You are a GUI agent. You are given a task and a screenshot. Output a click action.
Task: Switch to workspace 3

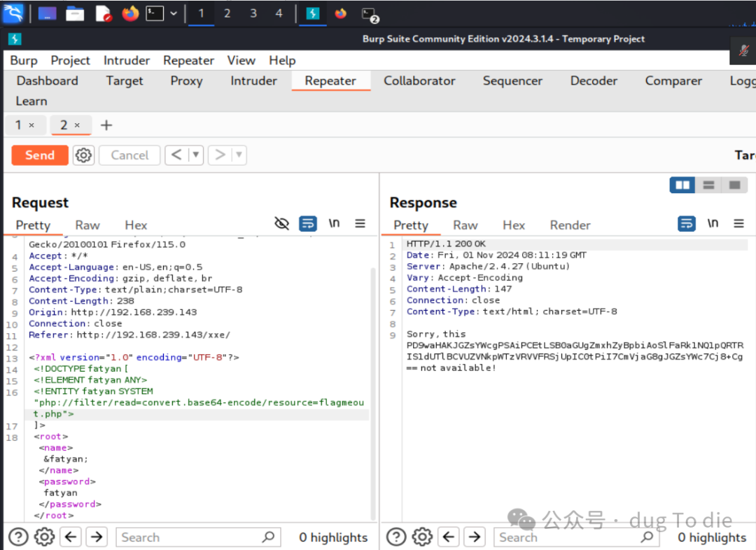point(253,13)
